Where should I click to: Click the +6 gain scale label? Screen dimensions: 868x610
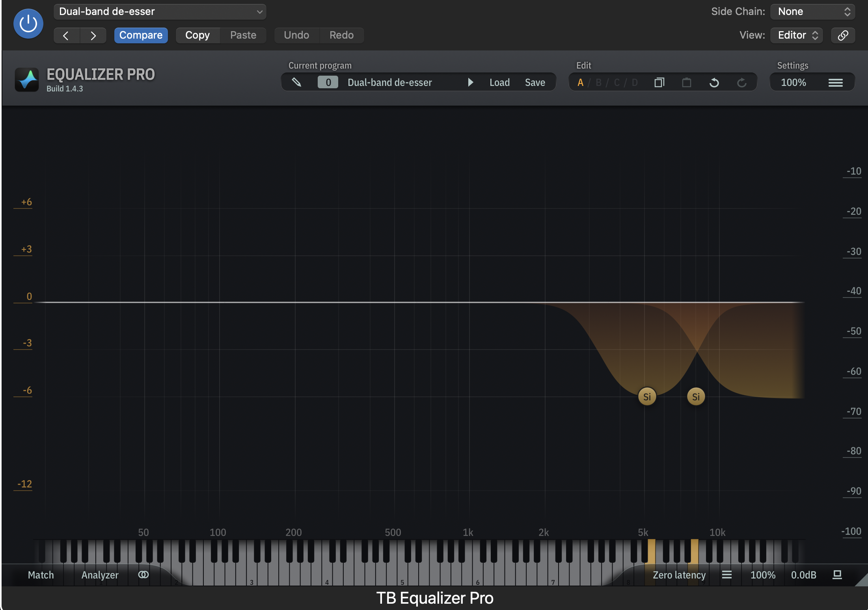click(26, 202)
